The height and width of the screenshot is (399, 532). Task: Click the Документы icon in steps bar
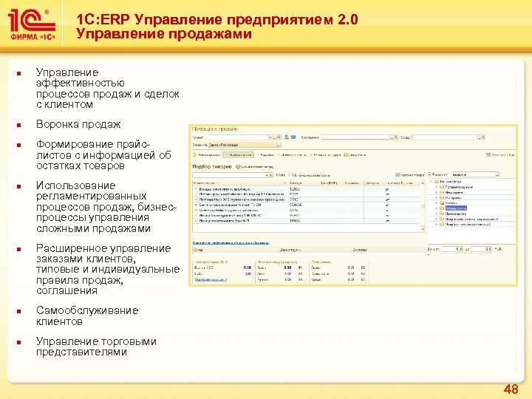coord(346,154)
